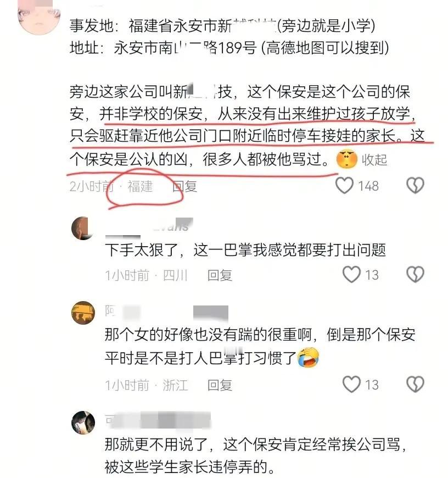Open the top commenter's avatar
The width and height of the screenshot is (448, 478).
pos(38,16)
